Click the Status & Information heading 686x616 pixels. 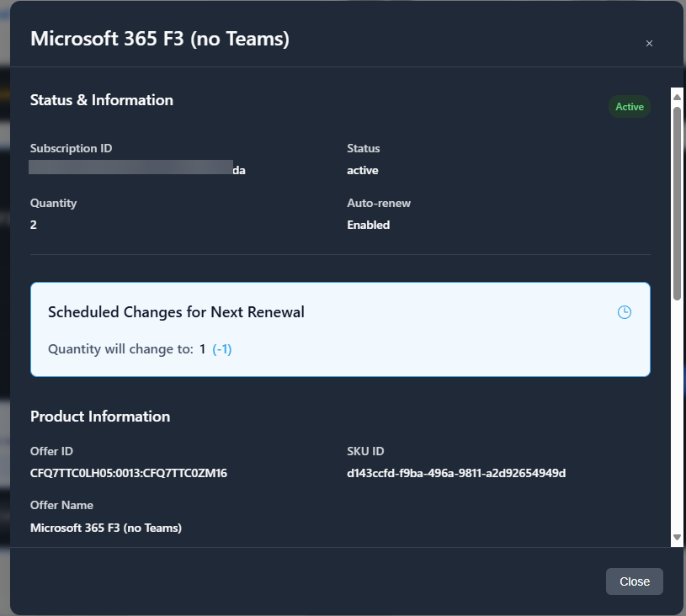102,100
